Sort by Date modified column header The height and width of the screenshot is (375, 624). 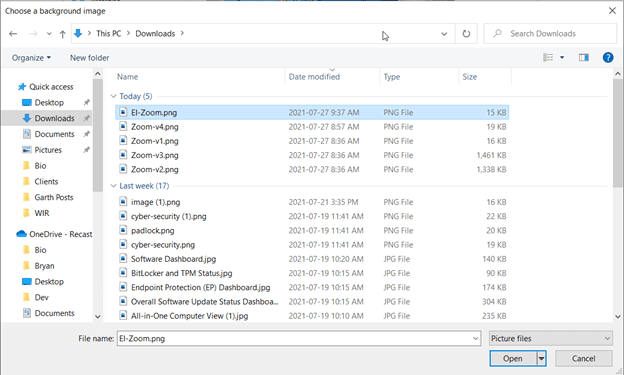pyautogui.click(x=314, y=77)
